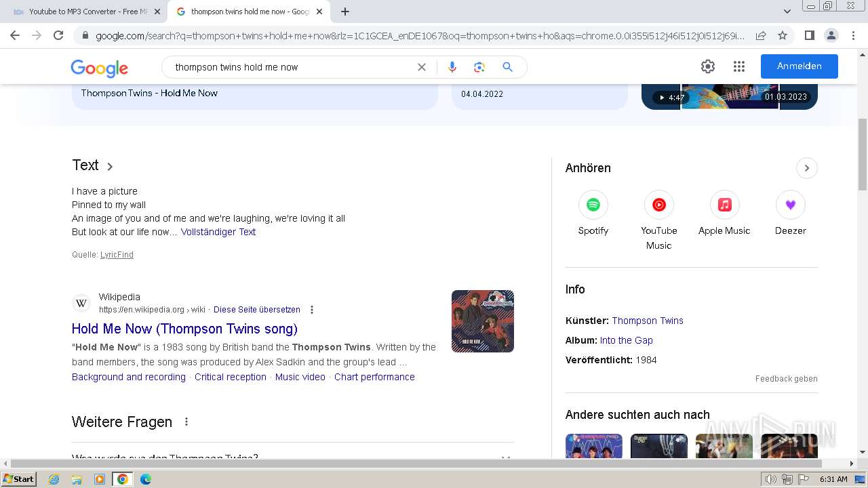Image resolution: width=868 pixels, height=488 pixels.
Task: Open the Windows Start menu
Action: click(18, 479)
